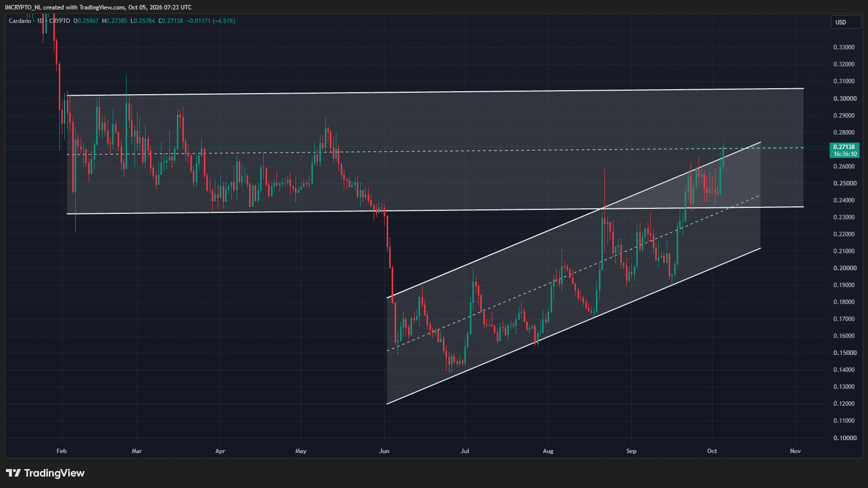
Task: Click the Feb label on time axis
Action: coord(61,451)
